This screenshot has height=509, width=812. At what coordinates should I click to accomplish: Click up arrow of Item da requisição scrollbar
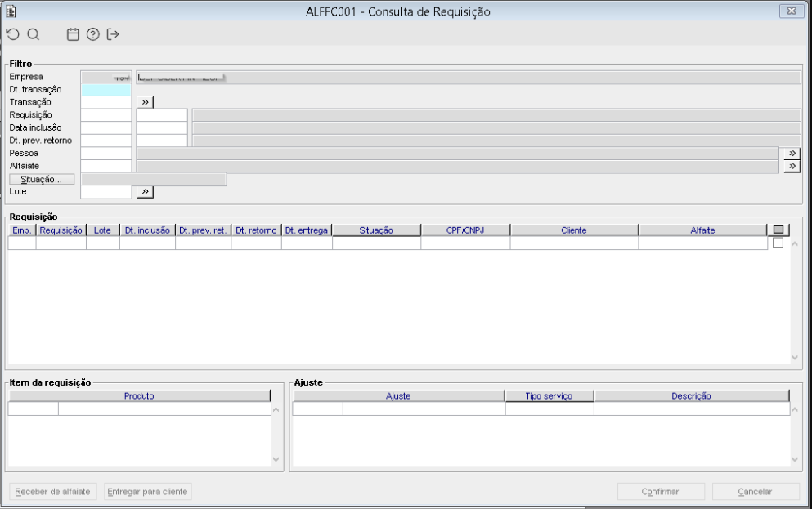click(276, 409)
